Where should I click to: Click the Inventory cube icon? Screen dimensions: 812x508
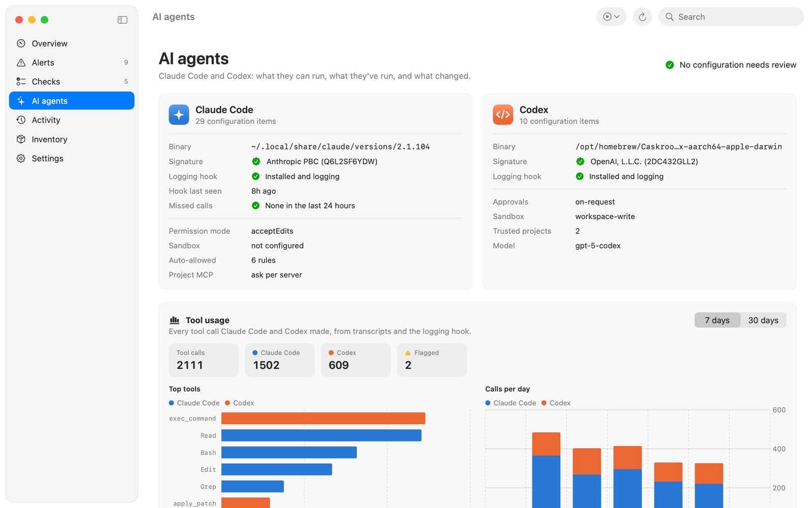point(21,139)
